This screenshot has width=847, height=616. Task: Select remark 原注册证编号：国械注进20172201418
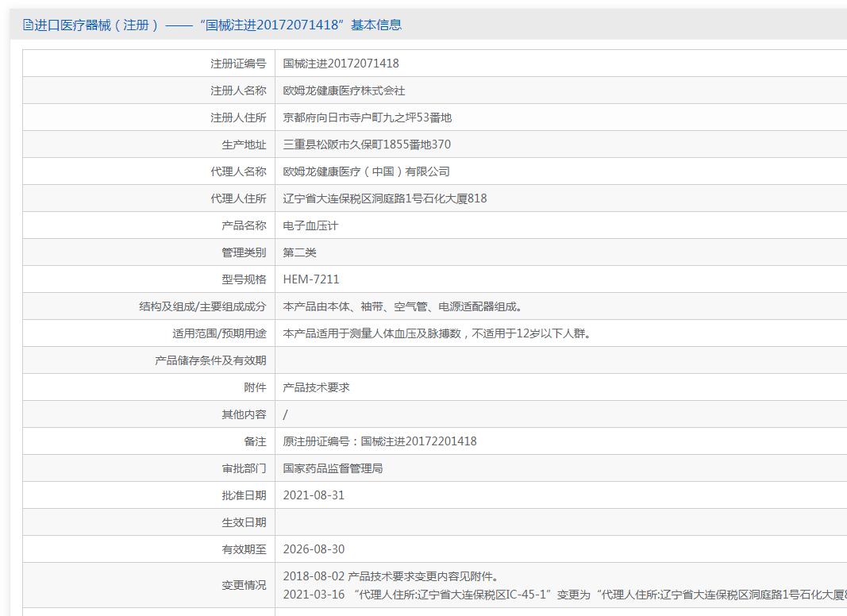[x=379, y=441]
